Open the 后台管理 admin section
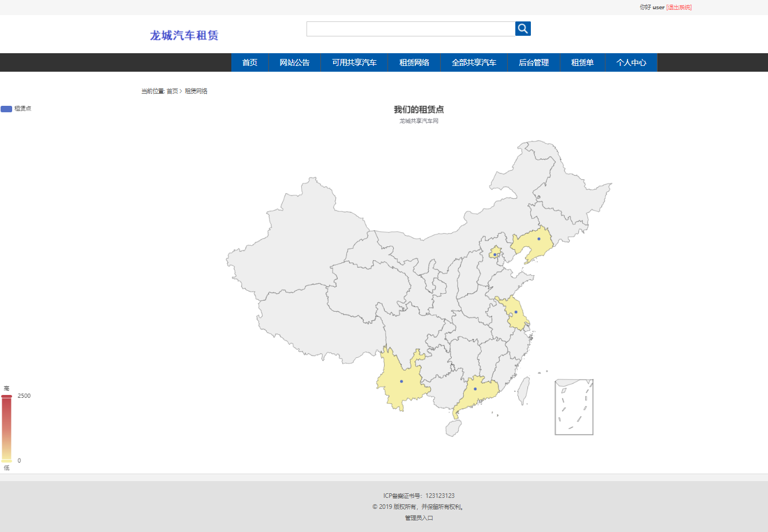The width and height of the screenshot is (768, 532). click(x=533, y=62)
